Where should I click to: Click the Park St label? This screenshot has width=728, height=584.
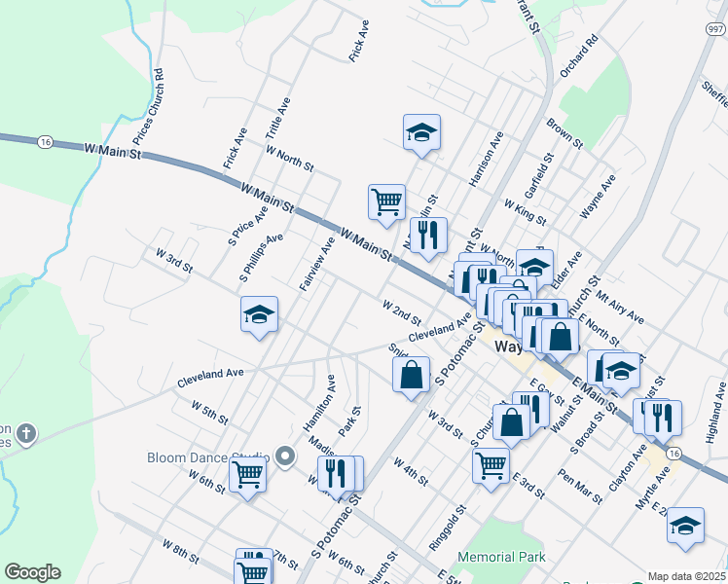coord(349,421)
